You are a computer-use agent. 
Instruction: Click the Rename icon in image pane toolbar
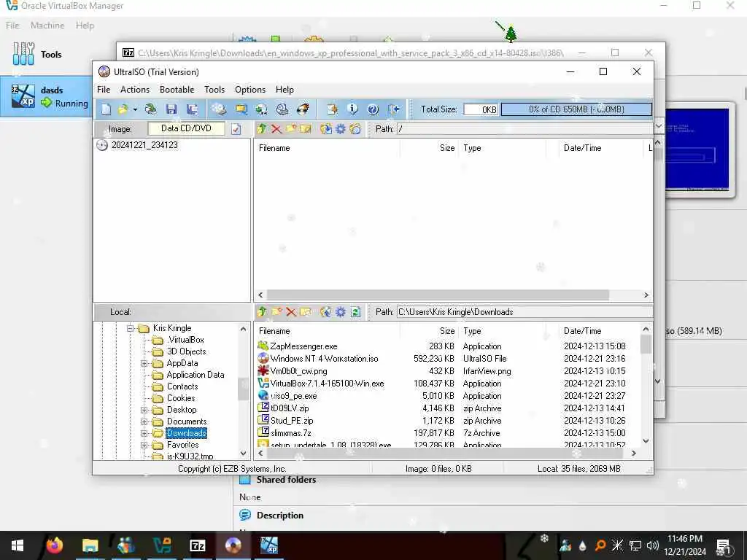click(x=306, y=128)
